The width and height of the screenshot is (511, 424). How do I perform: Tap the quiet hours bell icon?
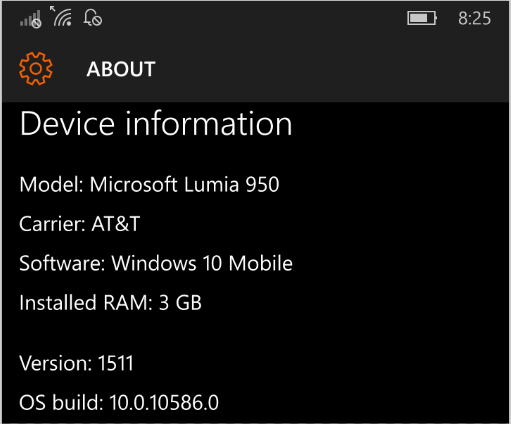tap(92, 18)
